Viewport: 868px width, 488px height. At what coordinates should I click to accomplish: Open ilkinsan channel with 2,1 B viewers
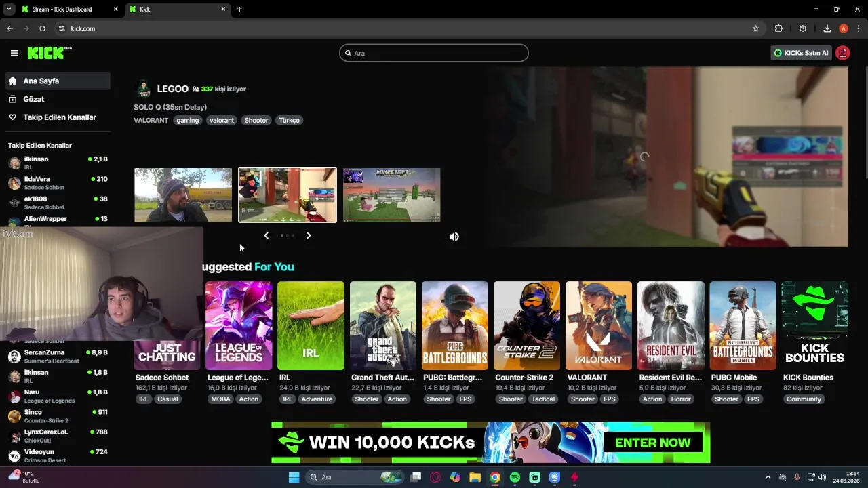click(58, 163)
